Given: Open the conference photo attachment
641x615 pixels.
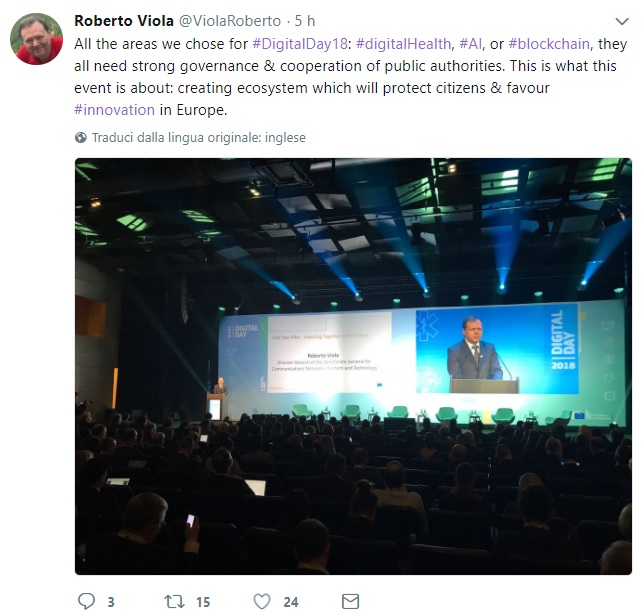Looking at the screenshot, I should click(353, 366).
